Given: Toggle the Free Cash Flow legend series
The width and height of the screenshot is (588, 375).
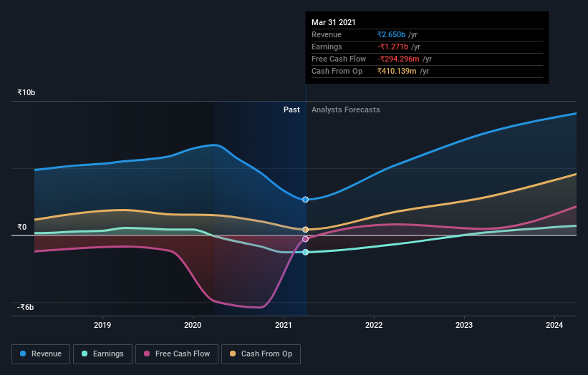Looking at the screenshot, I should pos(177,354).
